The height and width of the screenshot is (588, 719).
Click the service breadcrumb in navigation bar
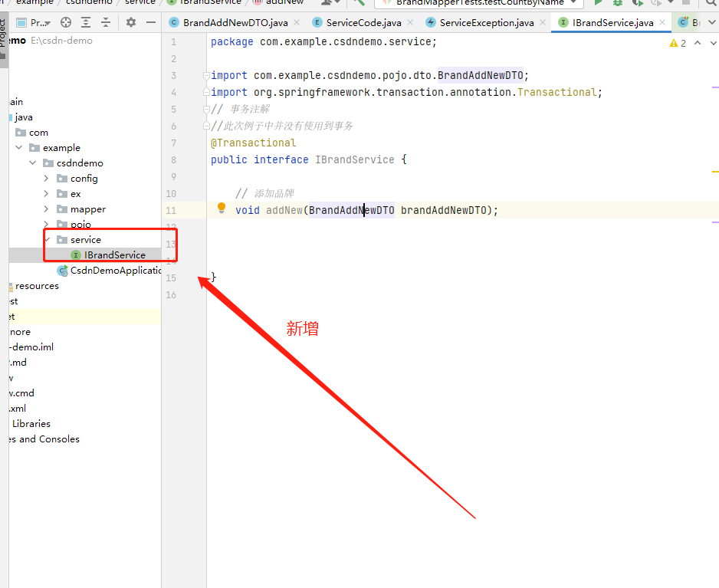[x=140, y=2]
